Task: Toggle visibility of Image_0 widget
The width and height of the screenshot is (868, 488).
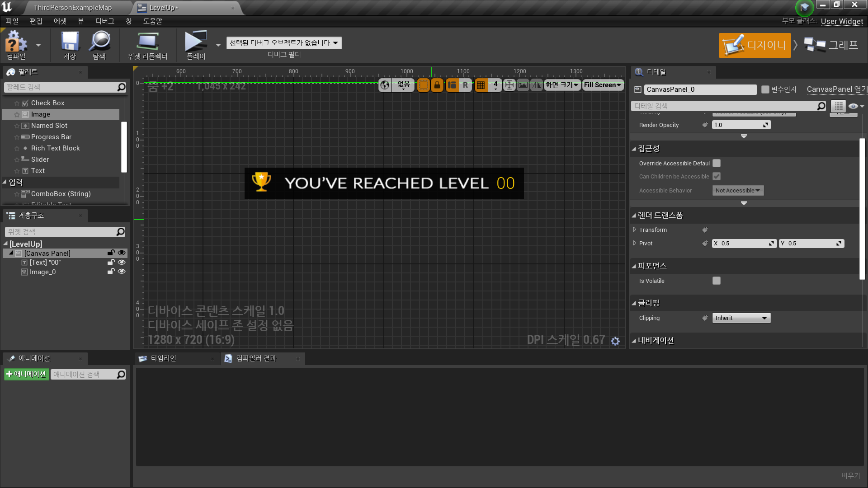Action: point(122,272)
